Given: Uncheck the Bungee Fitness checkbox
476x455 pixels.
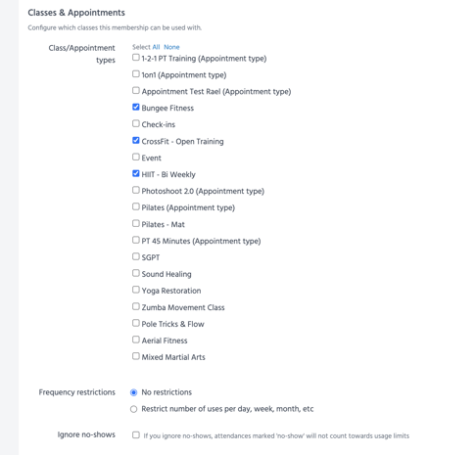Looking at the screenshot, I should (x=136, y=107).
